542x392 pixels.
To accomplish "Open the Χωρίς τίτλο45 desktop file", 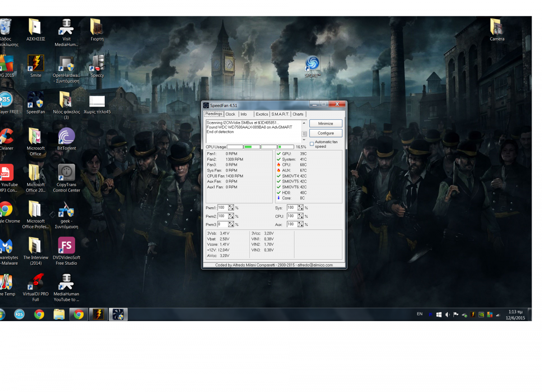I will [97, 104].
